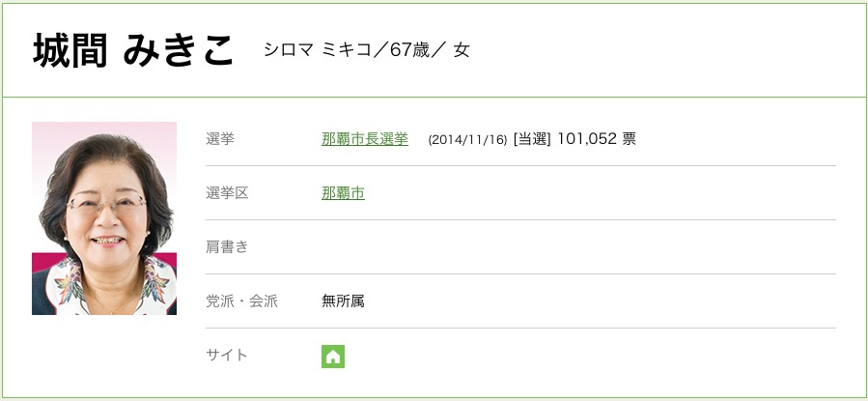This screenshot has height=401, width=868.
Task: Open the candidate's website via the green home icon
Action: pos(333,357)
